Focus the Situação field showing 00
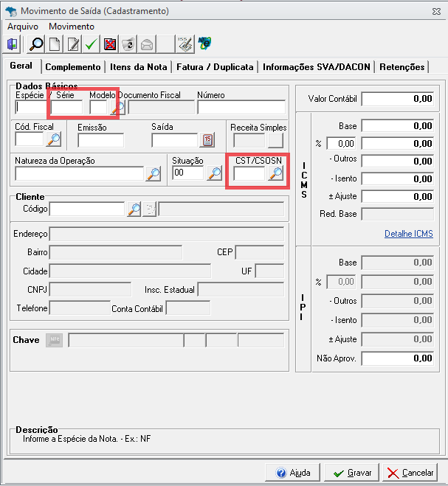 188,173
